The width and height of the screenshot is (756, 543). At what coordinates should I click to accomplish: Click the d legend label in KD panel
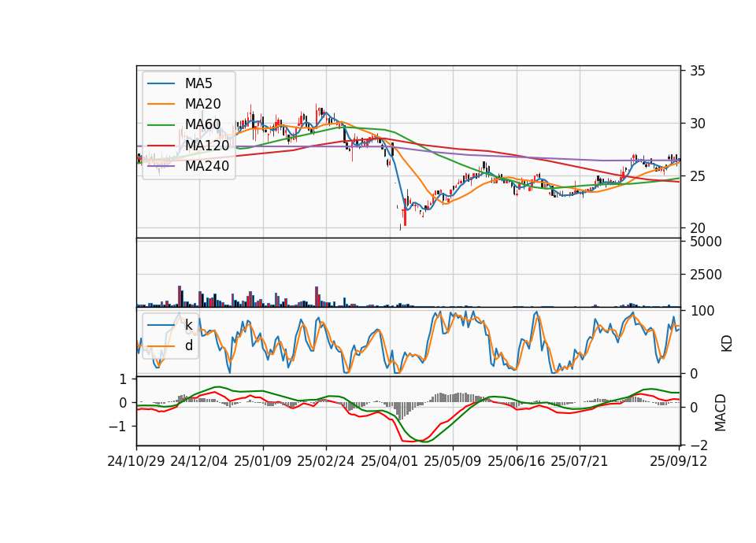pos(189,345)
